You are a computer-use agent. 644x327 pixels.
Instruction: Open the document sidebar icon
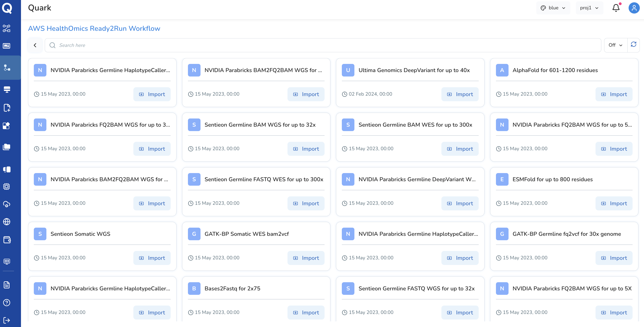click(7, 285)
